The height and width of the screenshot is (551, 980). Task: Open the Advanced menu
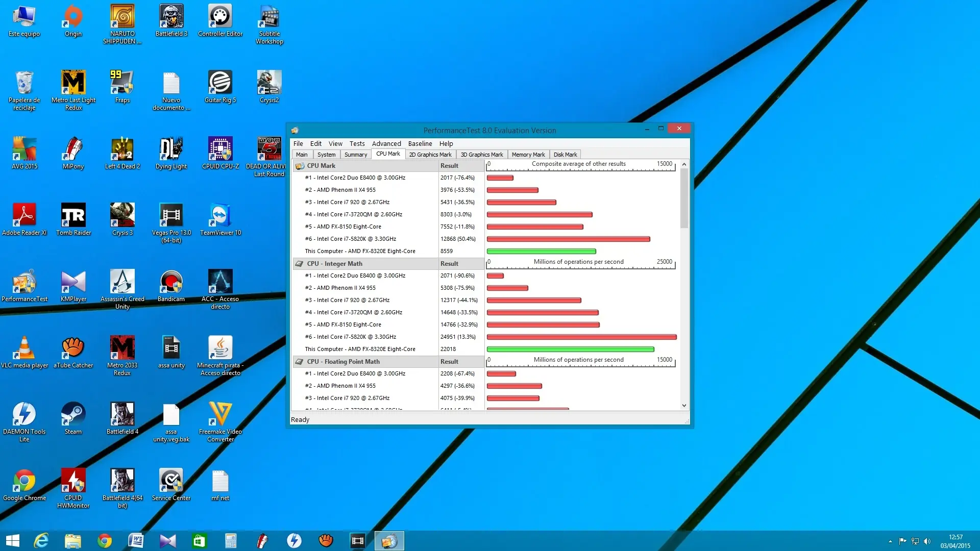[x=386, y=143]
